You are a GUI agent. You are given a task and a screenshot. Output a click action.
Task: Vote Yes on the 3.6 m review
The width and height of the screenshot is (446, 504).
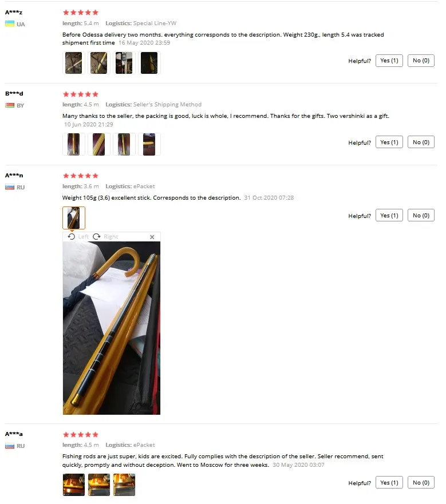click(x=389, y=215)
